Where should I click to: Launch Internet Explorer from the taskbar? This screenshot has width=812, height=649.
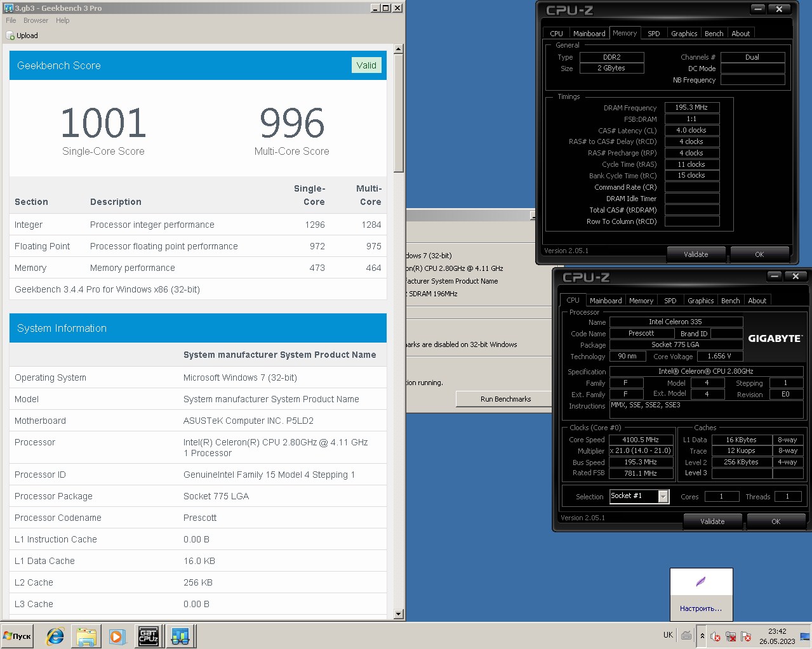[55, 636]
